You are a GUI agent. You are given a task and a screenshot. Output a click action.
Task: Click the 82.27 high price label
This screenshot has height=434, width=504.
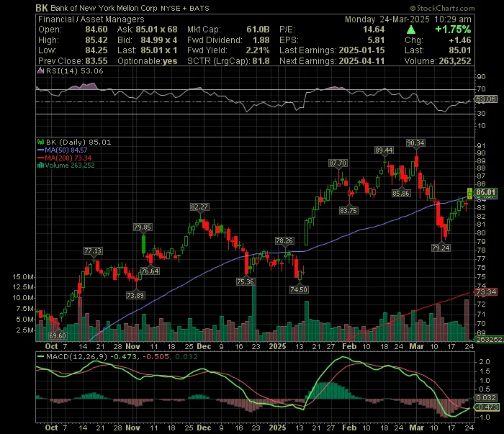(199, 207)
